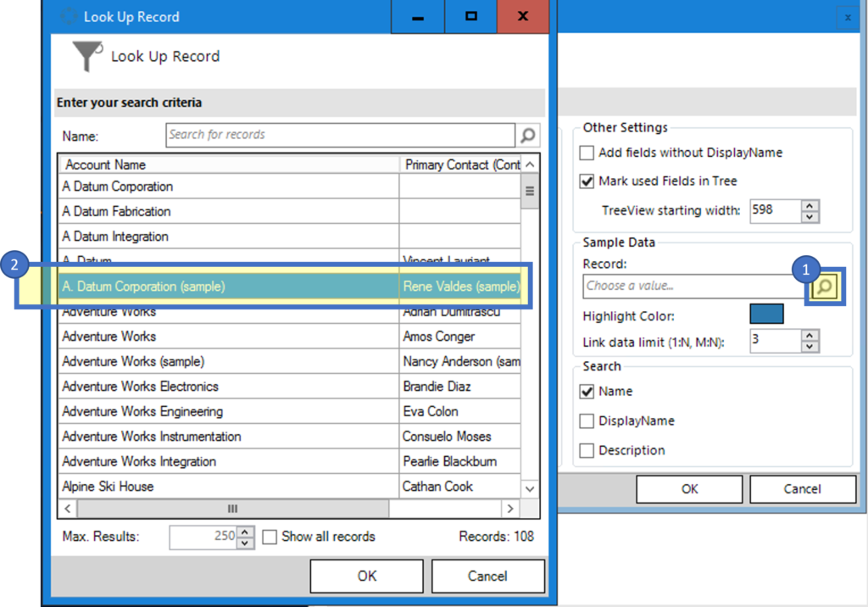The image size is (868, 607).
Task: Enable the Description search option
Action: [x=586, y=450]
